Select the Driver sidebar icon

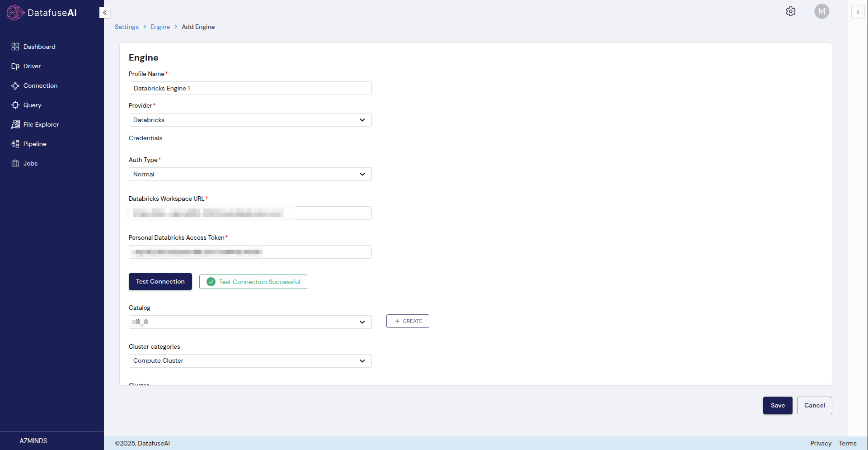[32, 66]
